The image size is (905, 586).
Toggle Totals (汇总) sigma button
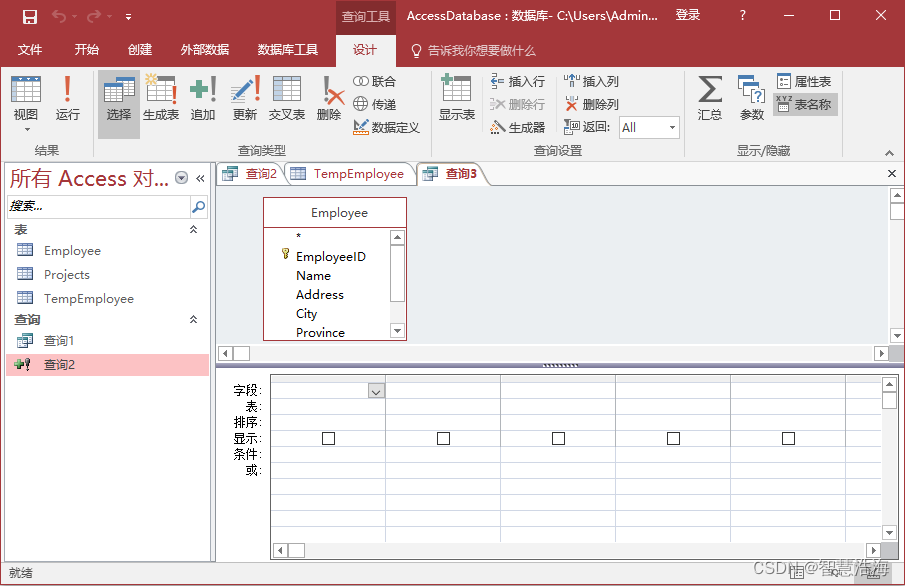pos(709,98)
